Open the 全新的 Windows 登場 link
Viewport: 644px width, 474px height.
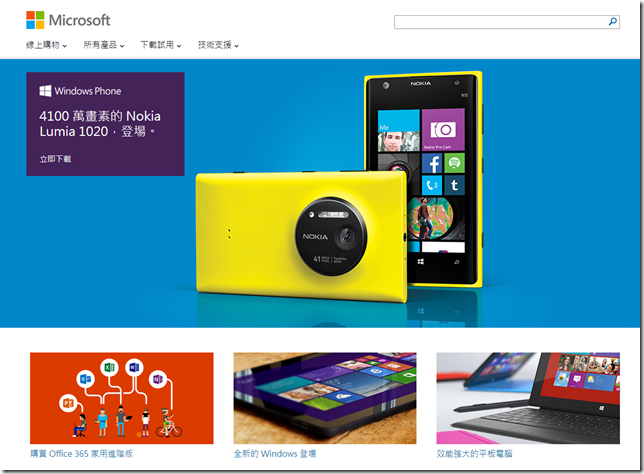tap(275, 453)
